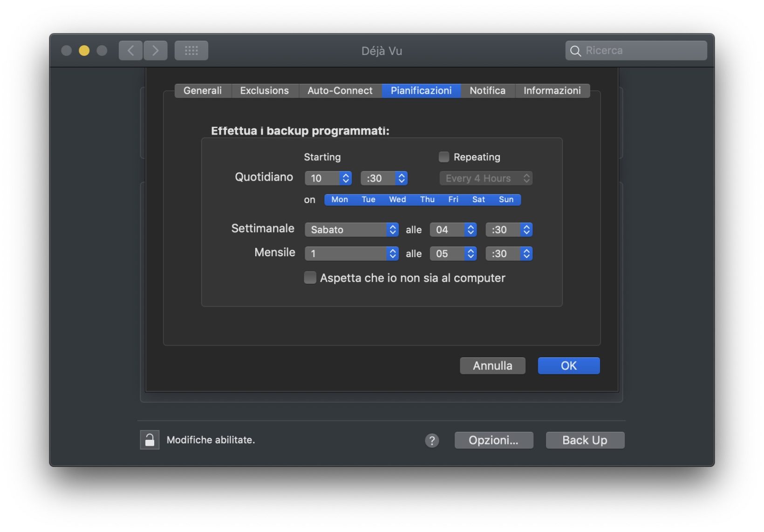Image resolution: width=764 pixels, height=532 pixels.
Task: Open the Settimanale minutes dropdown
Action: point(509,230)
